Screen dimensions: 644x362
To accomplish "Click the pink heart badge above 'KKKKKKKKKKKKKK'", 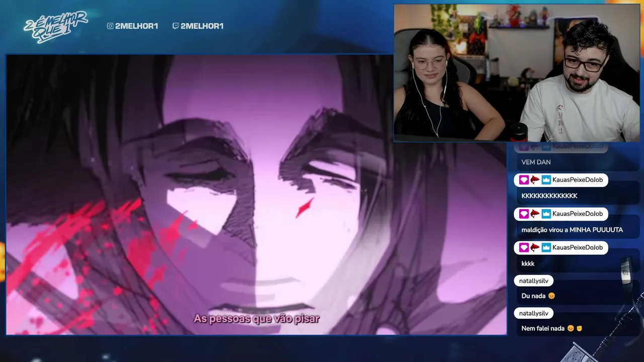I will point(524,180).
